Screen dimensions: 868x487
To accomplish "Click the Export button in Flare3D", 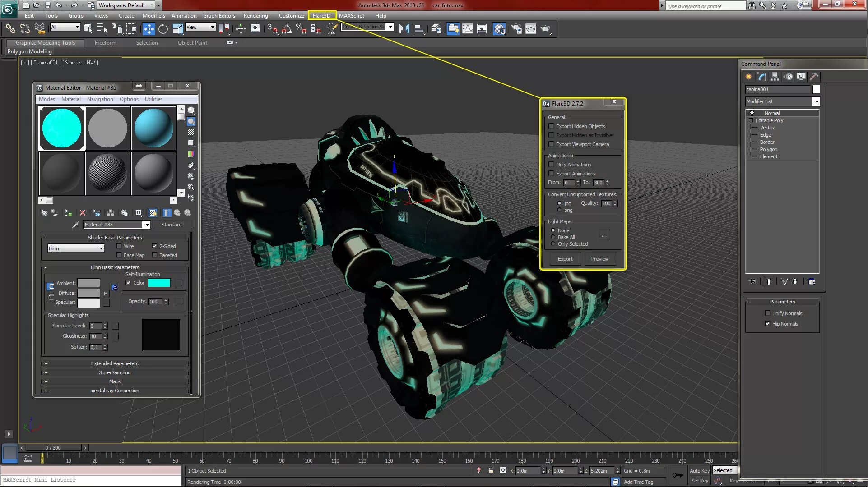I will click(x=565, y=259).
